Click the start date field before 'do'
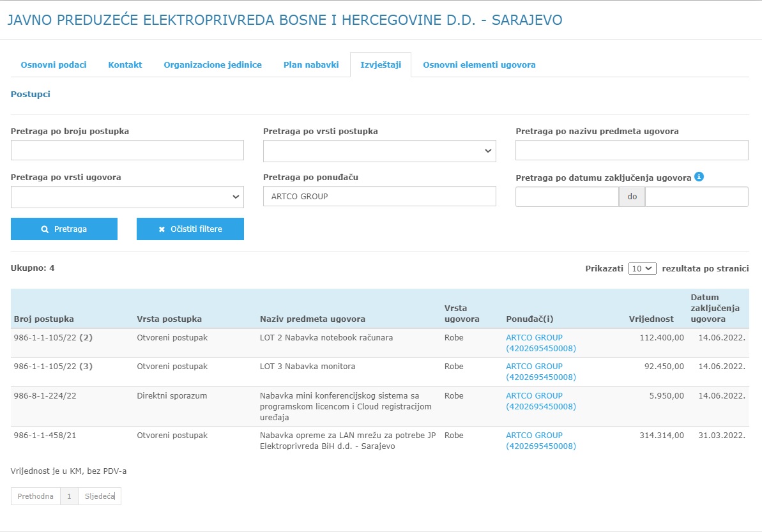The height and width of the screenshot is (532, 762). coord(567,197)
